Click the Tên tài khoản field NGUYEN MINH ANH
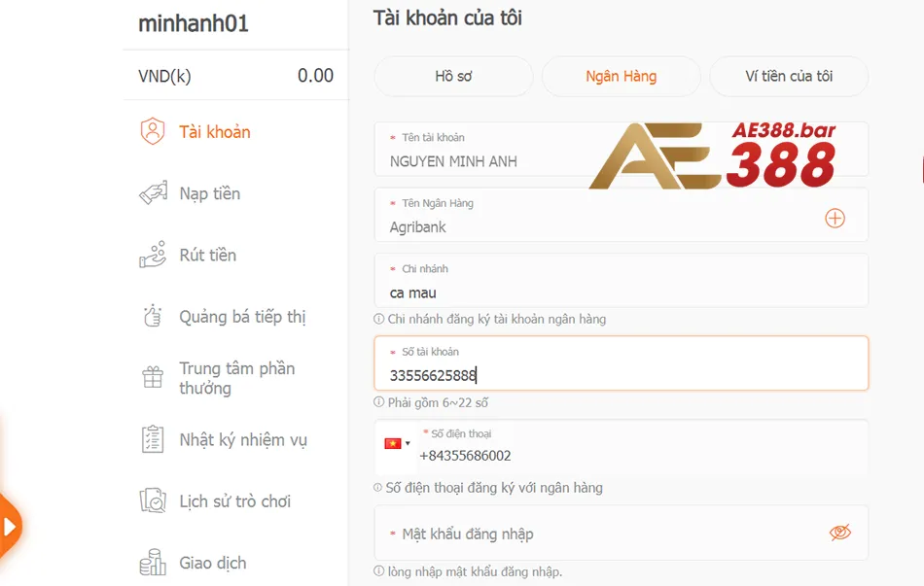 (622, 149)
